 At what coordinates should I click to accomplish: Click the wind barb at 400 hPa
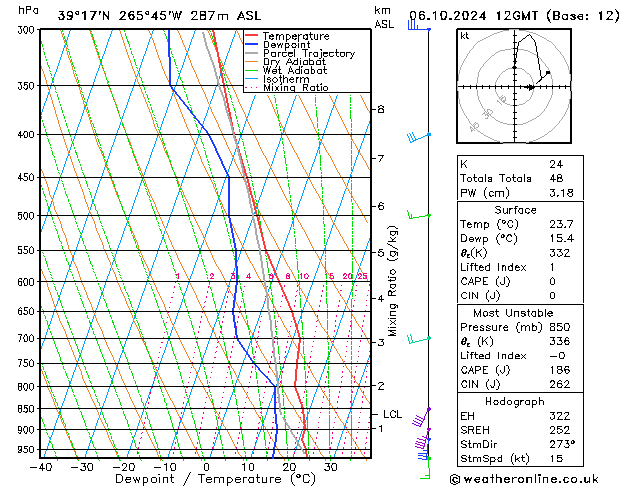click(417, 136)
